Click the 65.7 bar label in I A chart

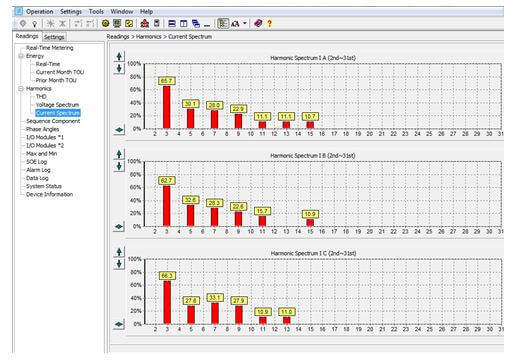(166, 81)
